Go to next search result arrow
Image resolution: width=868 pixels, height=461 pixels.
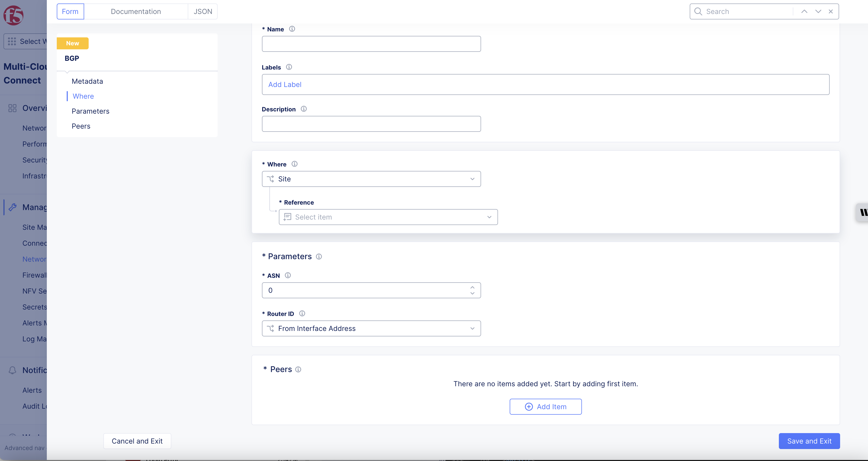tap(818, 11)
